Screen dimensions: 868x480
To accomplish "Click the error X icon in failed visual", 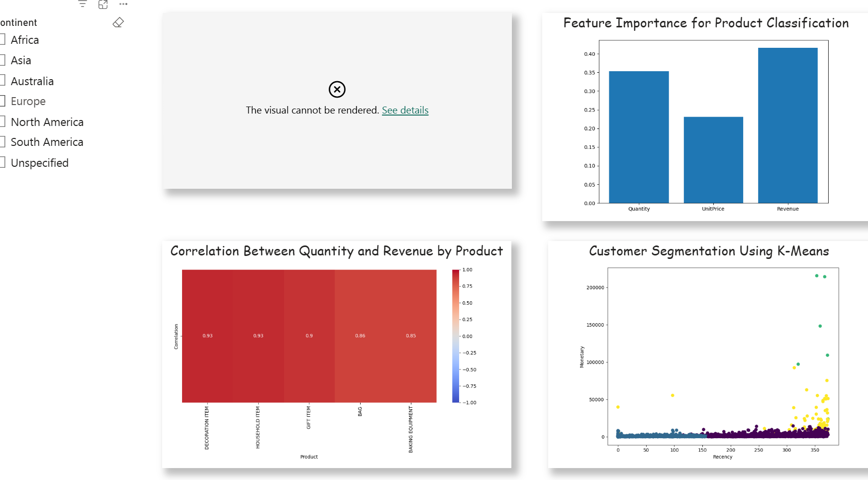I will tap(337, 89).
